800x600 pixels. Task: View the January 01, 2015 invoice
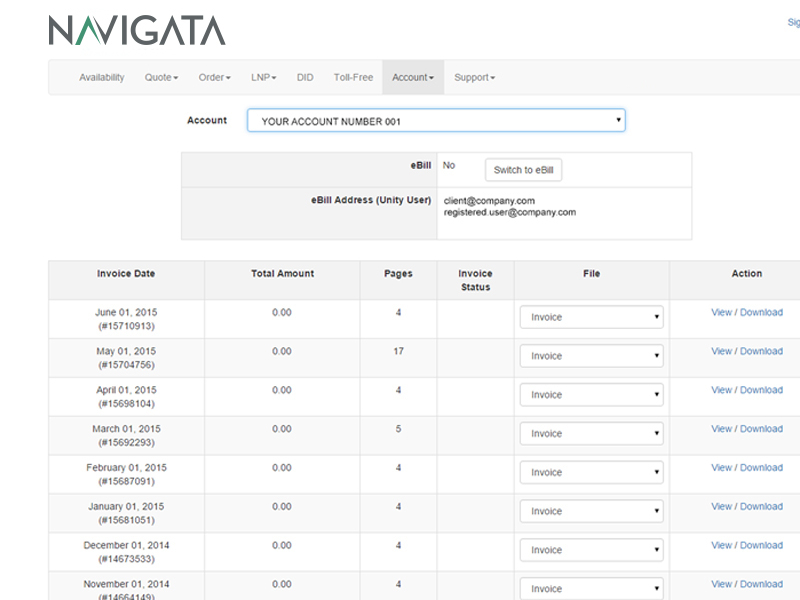(x=721, y=507)
